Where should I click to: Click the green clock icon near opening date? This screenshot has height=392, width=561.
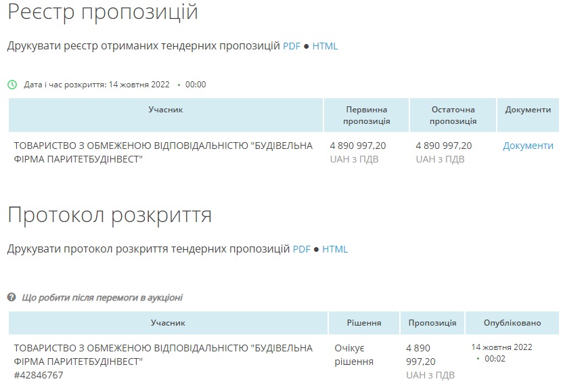(12, 85)
